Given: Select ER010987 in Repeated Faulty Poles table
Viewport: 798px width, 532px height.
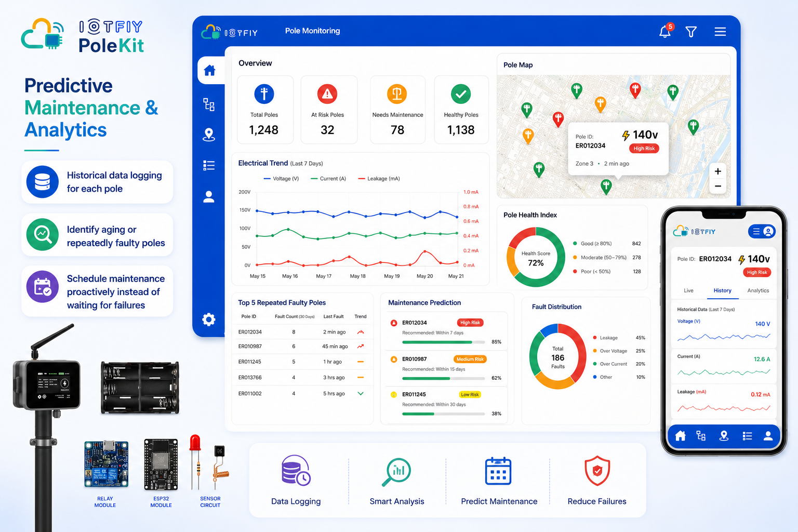Looking at the screenshot, I should click(250, 347).
